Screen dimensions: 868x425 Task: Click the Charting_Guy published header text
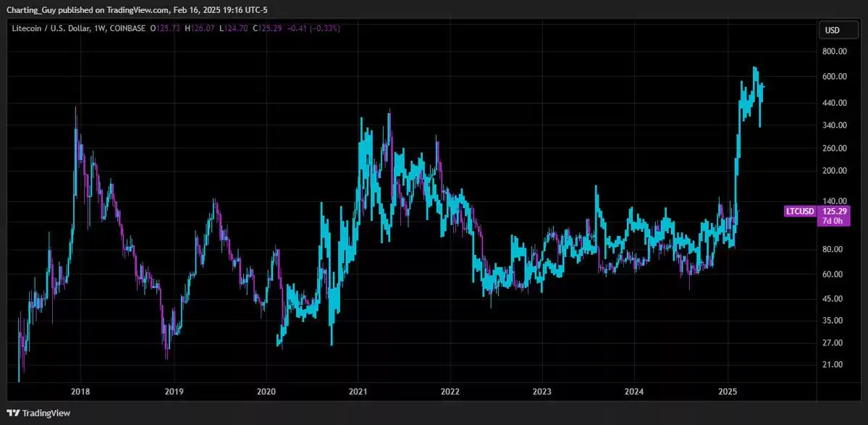coord(136,9)
